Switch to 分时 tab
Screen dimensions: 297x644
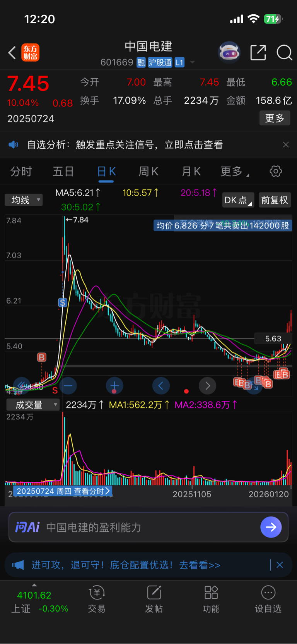pyautogui.click(x=21, y=171)
